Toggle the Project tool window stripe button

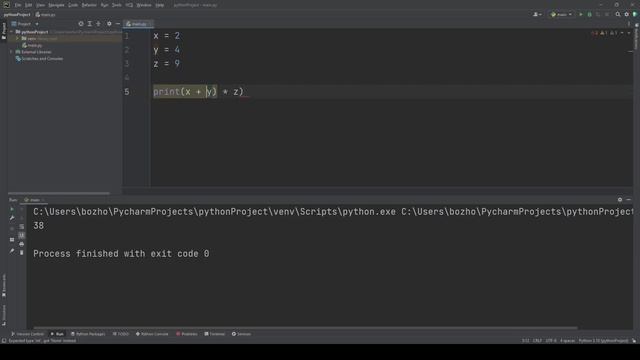pyautogui.click(x=4, y=31)
